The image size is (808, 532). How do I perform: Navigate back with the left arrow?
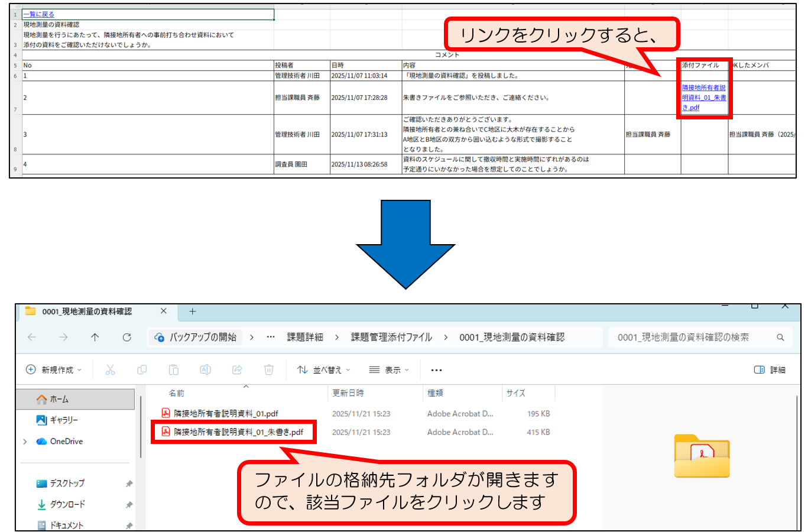32,337
